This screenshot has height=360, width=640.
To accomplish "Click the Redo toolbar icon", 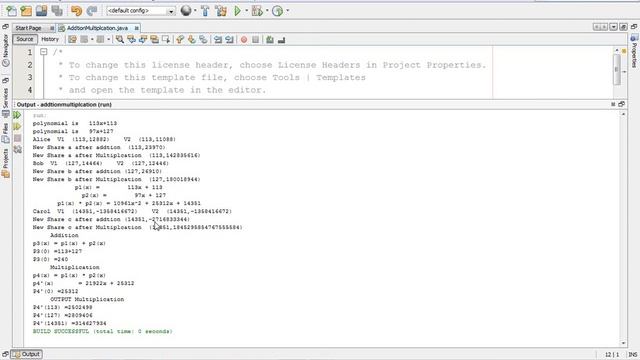I will [92, 11].
